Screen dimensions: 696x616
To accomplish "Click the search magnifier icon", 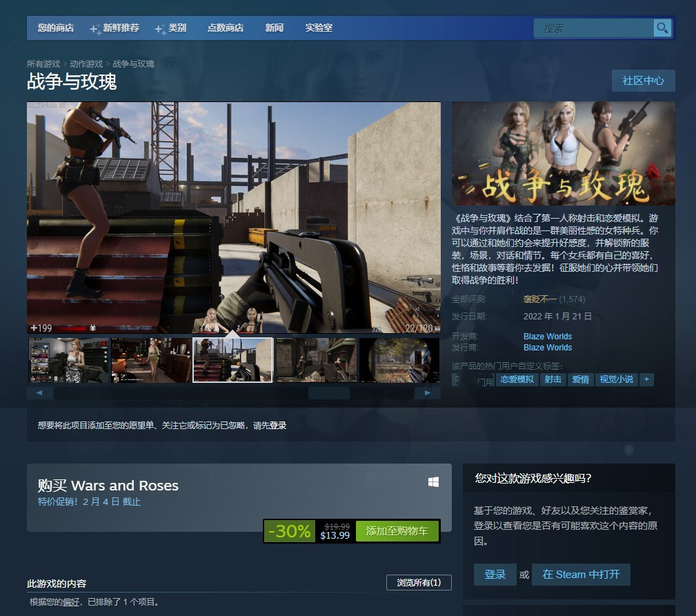I will pos(662,28).
